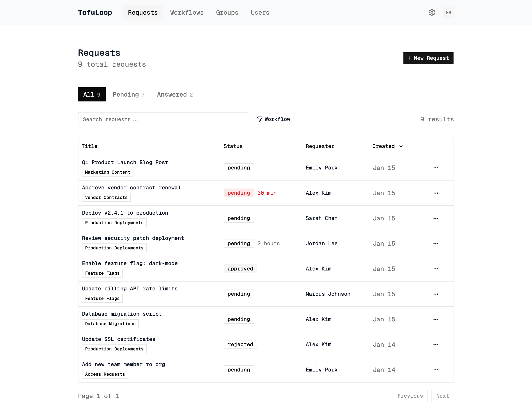Open the settings gear icon

(432, 13)
